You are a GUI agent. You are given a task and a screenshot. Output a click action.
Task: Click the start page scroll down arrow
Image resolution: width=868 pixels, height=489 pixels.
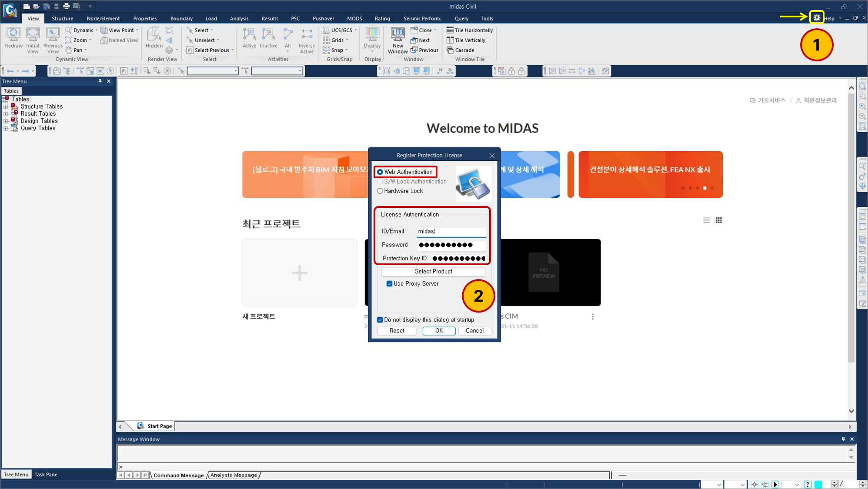point(851,411)
